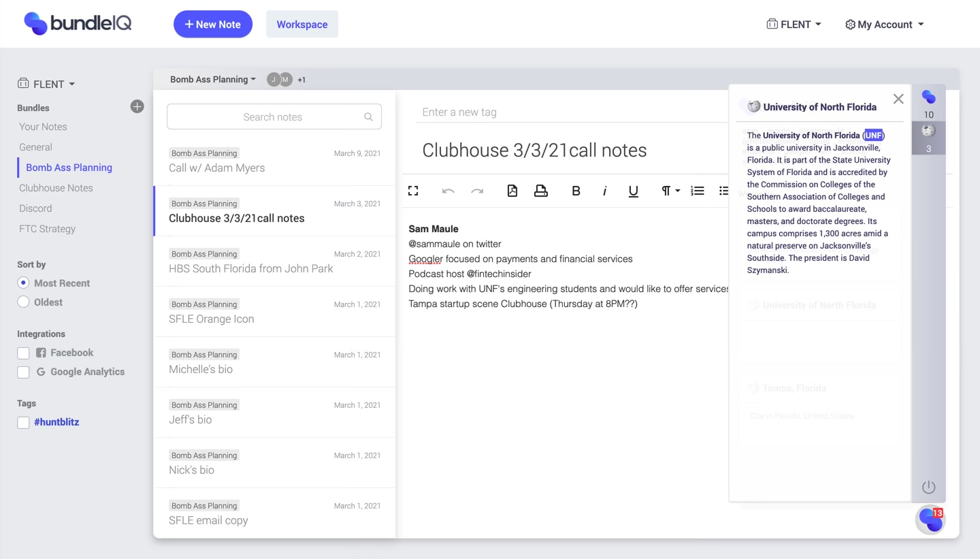Open the Nick's bio note
This screenshot has height=559, width=980.
pyautogui.click(x=275, y=463)
